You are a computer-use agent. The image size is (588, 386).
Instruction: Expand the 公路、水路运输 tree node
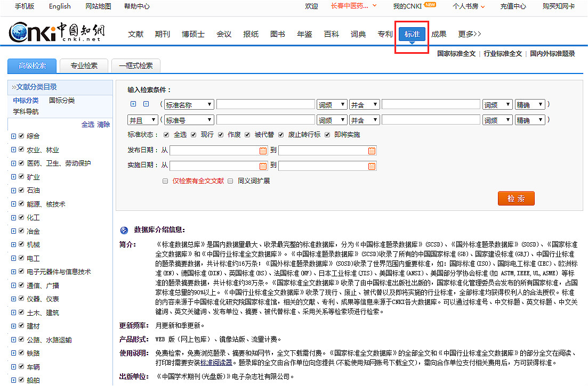click(13, 340)
